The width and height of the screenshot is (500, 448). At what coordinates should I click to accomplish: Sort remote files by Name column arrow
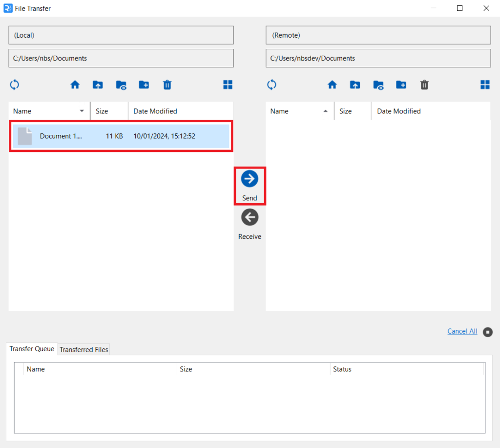[x=325, y=111]
